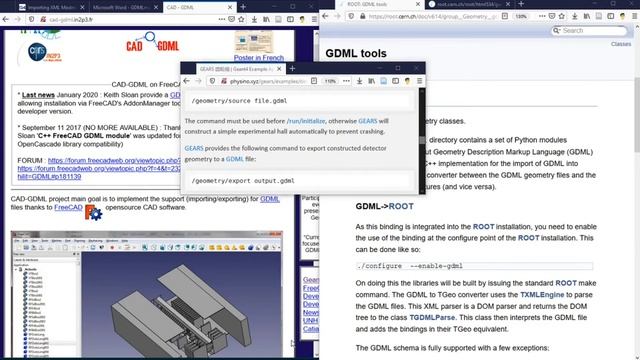
Task: Click the scrollbar thumb in the GEARS window
Action: click(422, 140)
